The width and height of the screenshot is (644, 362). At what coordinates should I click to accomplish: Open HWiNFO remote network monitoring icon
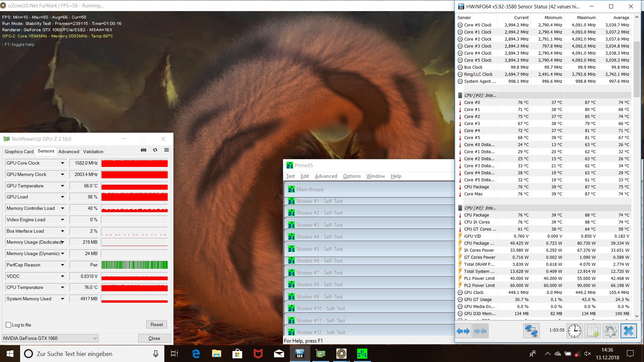tap(531, 331)
